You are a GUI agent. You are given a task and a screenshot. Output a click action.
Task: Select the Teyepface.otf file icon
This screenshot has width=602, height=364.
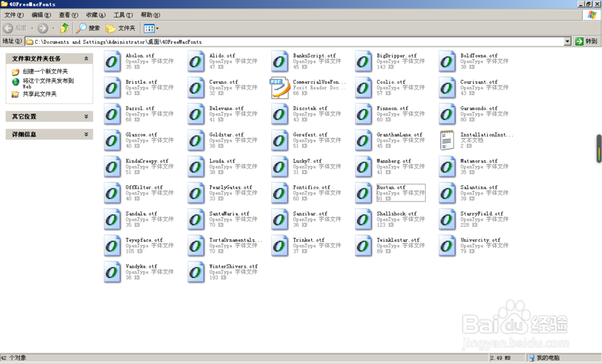112,246
